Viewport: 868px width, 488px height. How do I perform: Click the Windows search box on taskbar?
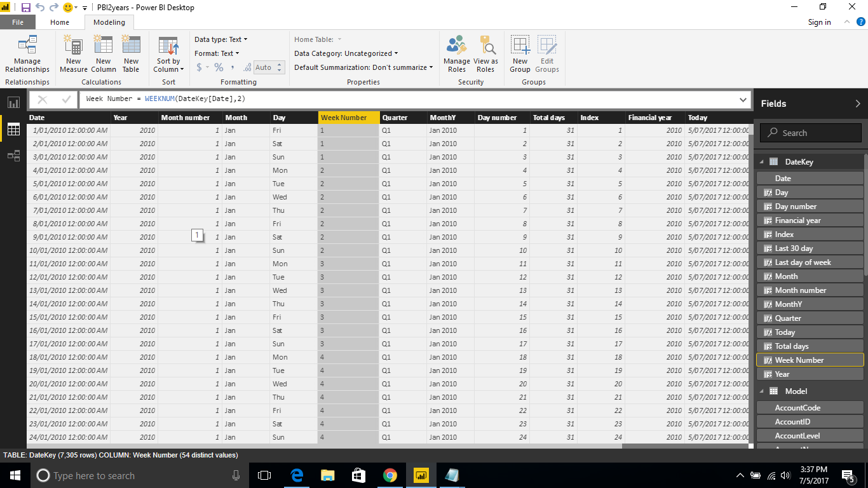[x=137, y=475]
